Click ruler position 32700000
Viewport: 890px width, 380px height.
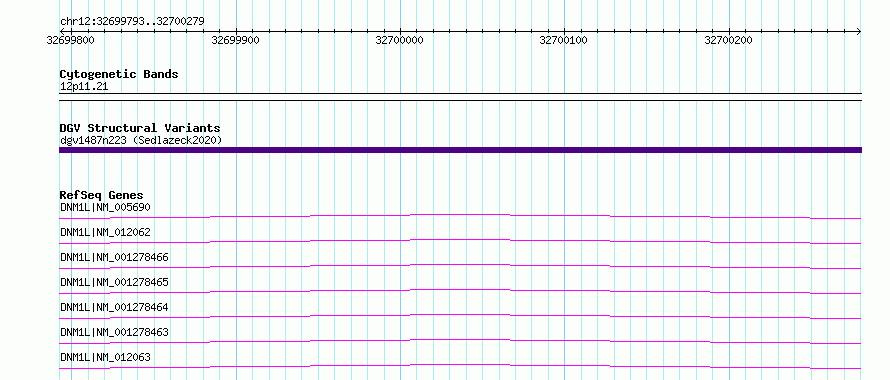(400, 40)
